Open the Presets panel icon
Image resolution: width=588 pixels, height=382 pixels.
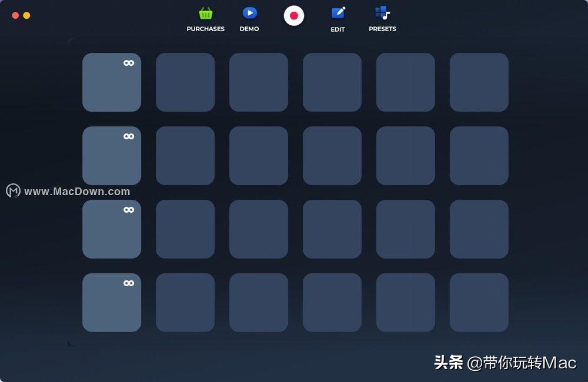[382, 13]
